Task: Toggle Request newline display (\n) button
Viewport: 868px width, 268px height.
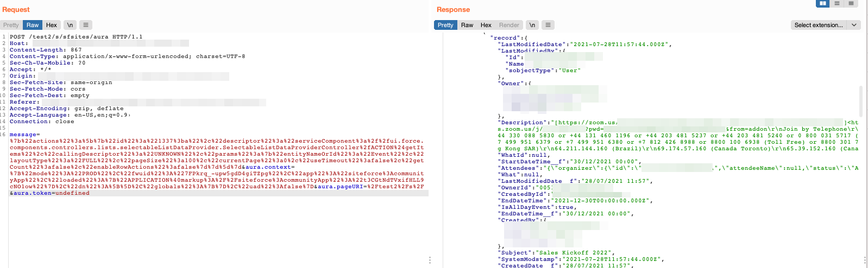Action: [x=70, y=25]
